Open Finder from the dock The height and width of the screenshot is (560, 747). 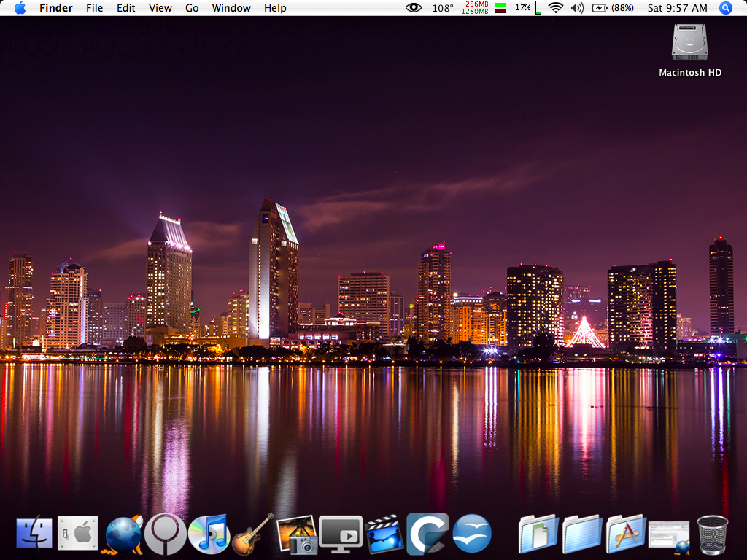point(34,534)
